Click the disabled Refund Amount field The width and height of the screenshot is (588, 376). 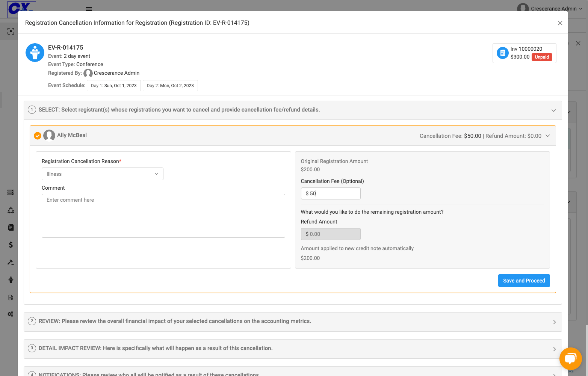click(331, 234)
